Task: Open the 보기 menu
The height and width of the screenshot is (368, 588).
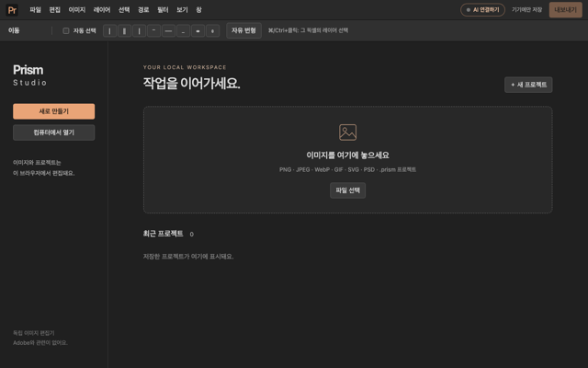Action: pos(182,10)
